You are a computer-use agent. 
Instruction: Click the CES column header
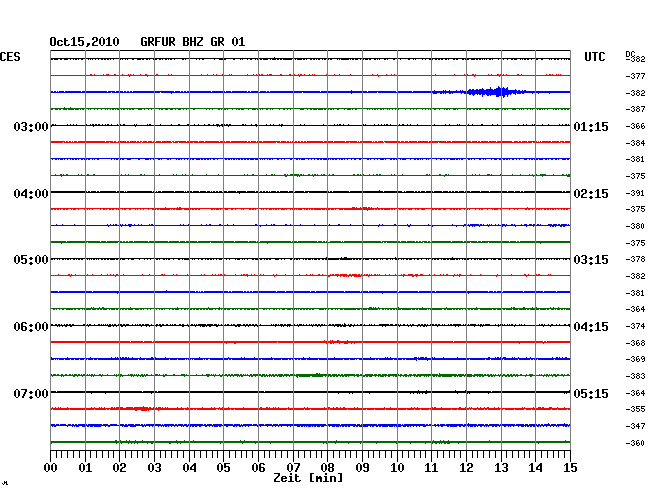(x=10, y=57)
